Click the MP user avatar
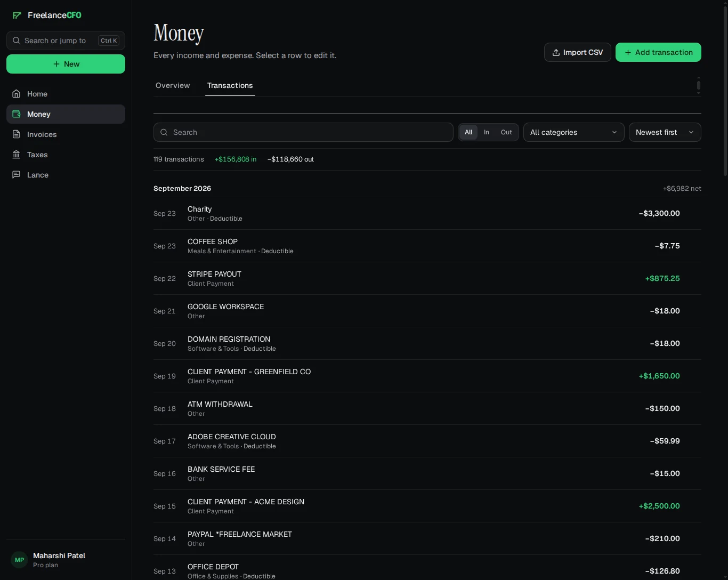The width and height of the screenshot is (728, 580). (x=19, y=560)
